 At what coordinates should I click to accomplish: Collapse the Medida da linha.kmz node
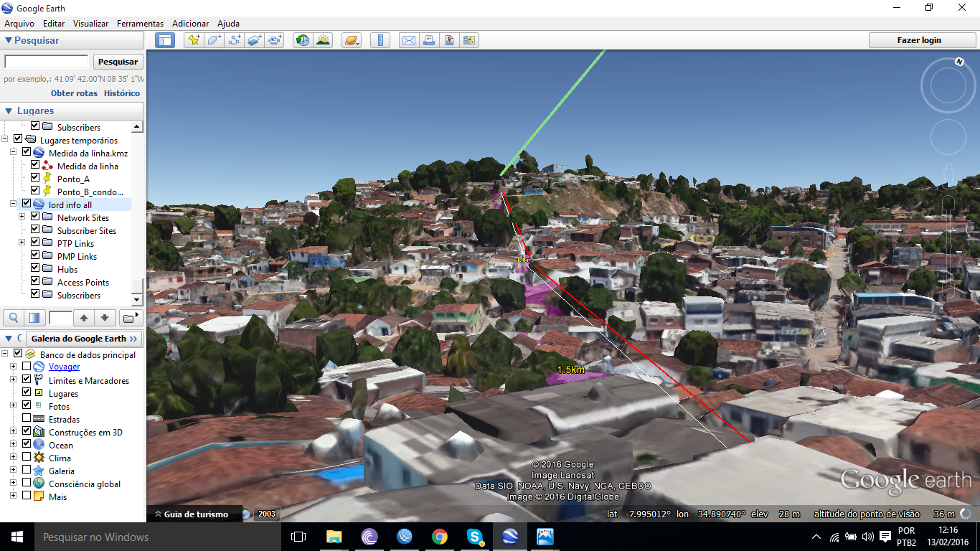pos(13,152)
